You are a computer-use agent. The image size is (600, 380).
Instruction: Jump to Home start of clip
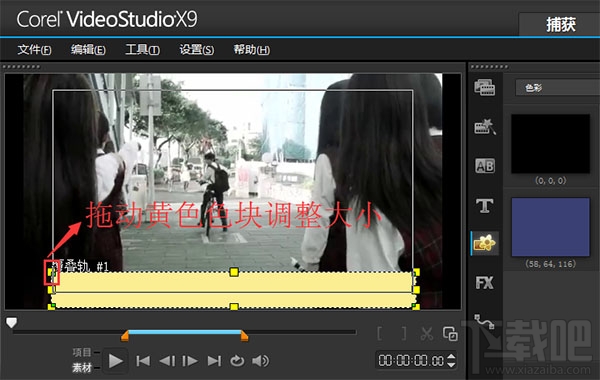pyautogui.click(x=143, y=361)
